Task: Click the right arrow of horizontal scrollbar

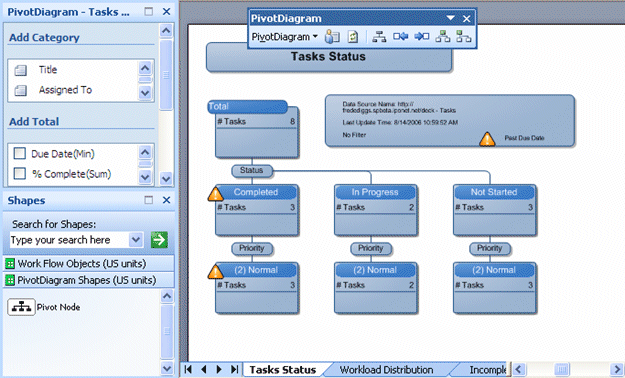Action: [616, 369]
